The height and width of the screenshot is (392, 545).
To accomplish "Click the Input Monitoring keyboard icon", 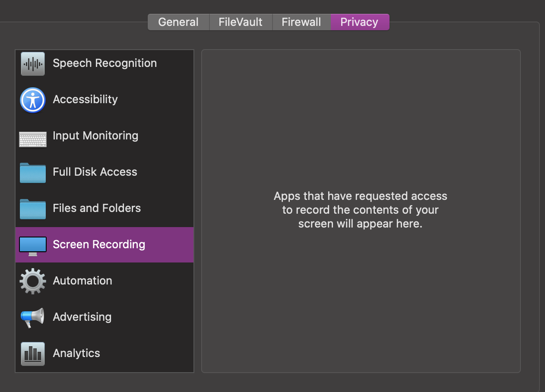I will click(33, 139).
